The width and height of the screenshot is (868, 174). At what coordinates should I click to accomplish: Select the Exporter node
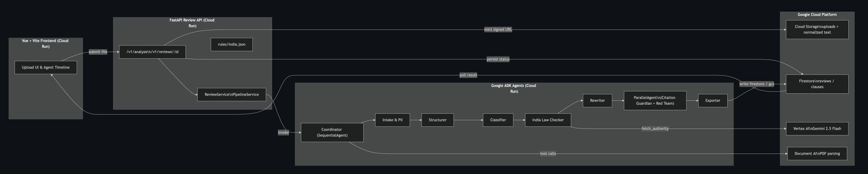[713, 101]
